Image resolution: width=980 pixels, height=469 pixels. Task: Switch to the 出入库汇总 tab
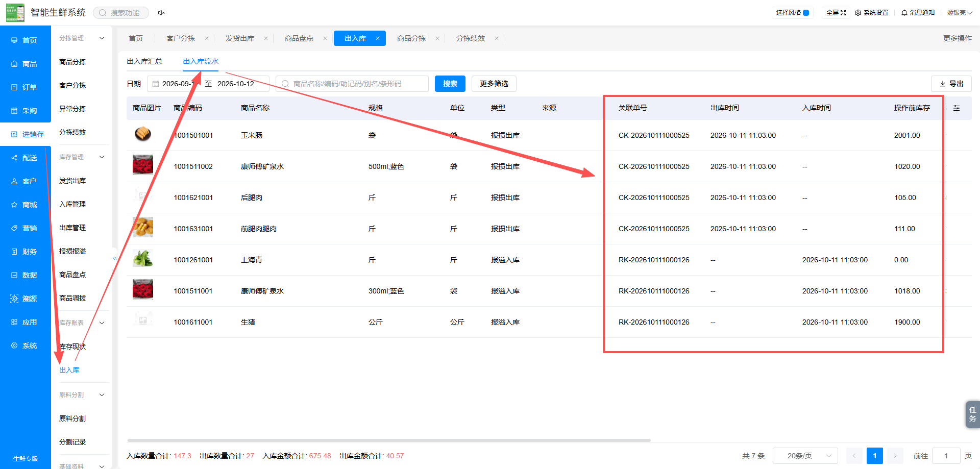coord(144,61)
